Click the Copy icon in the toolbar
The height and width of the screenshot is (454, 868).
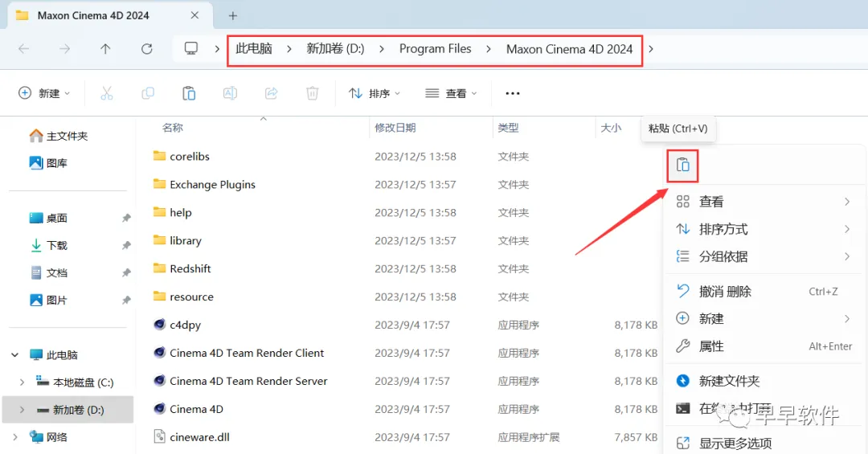coord(148,93)
